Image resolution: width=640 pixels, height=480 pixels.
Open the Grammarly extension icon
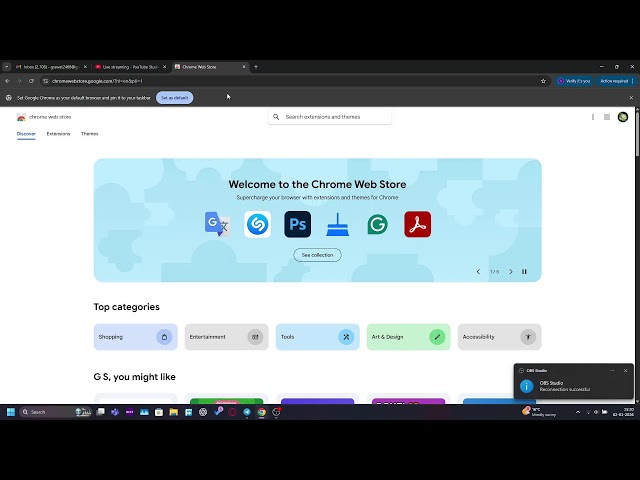378,224
